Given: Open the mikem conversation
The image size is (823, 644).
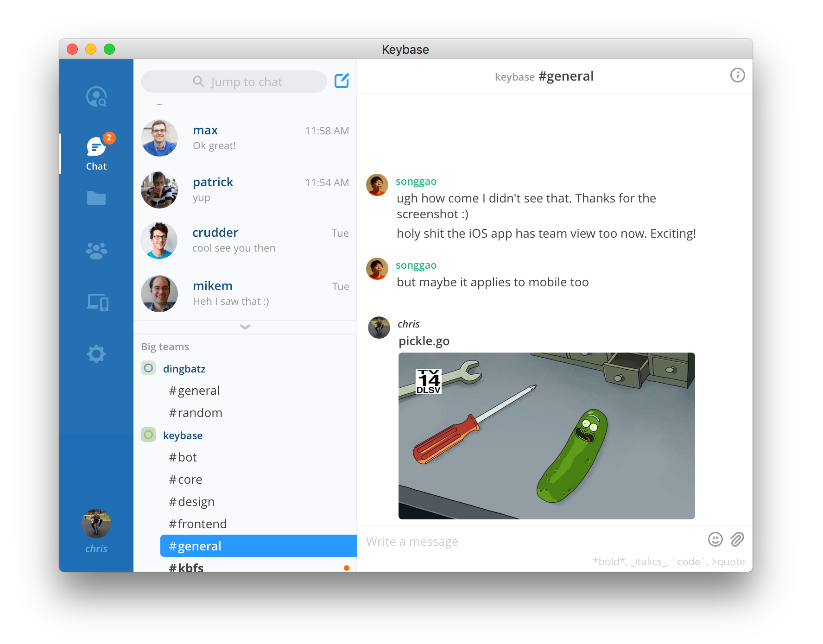Looking at the screenshot, I should (x=245, y=294).
